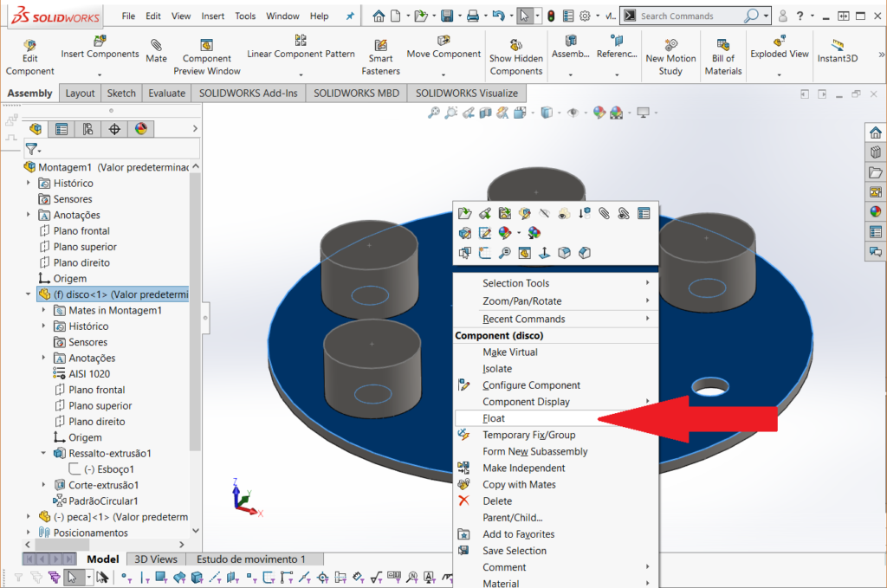Open the New Motion Study tool
This screenshot has height=588, width=887.
(670, 57)
